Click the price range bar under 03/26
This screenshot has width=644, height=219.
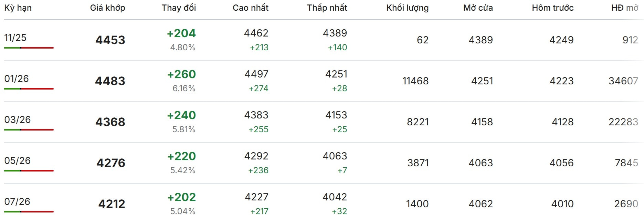coord(29,130)
